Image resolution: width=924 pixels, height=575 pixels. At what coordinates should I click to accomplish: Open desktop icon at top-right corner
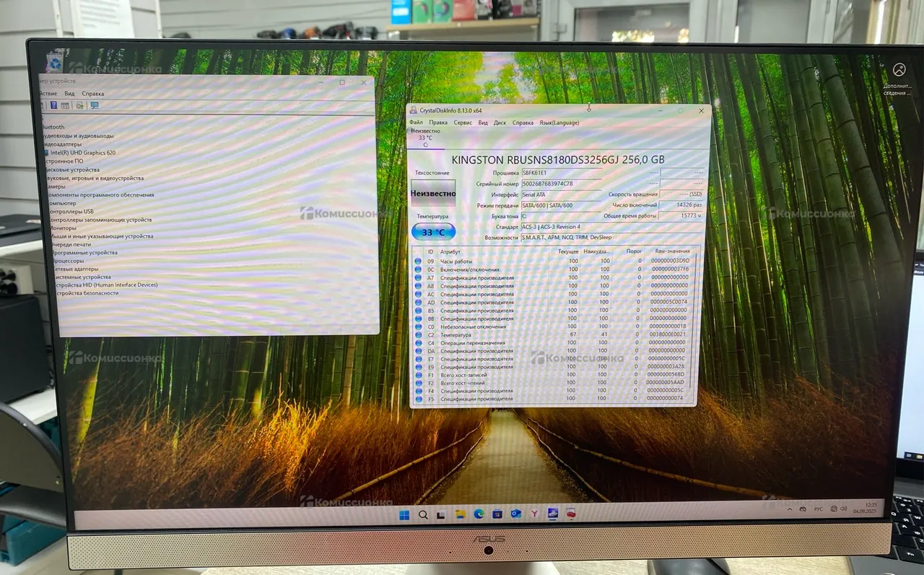click(x=899, y=78)
